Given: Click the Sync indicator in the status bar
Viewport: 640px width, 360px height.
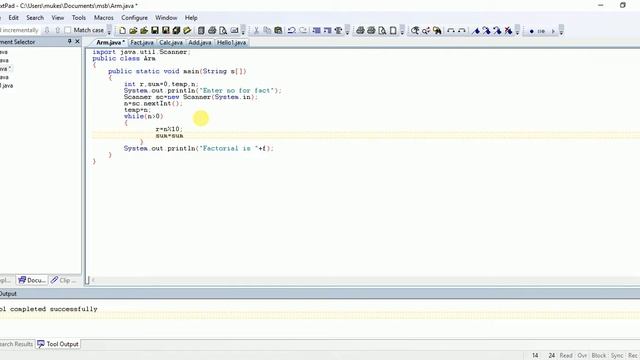Looking at the screenshot, I should tap(617, 356).
